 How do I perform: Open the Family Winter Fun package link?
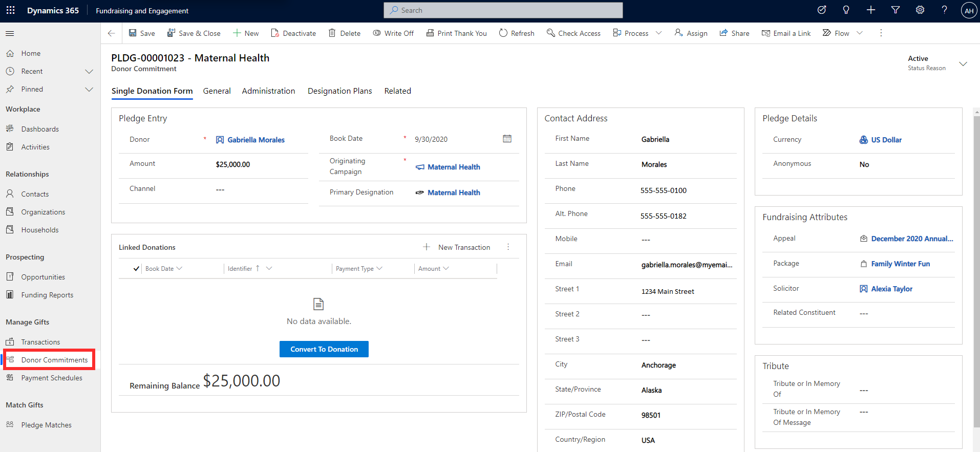pos(900,264)
